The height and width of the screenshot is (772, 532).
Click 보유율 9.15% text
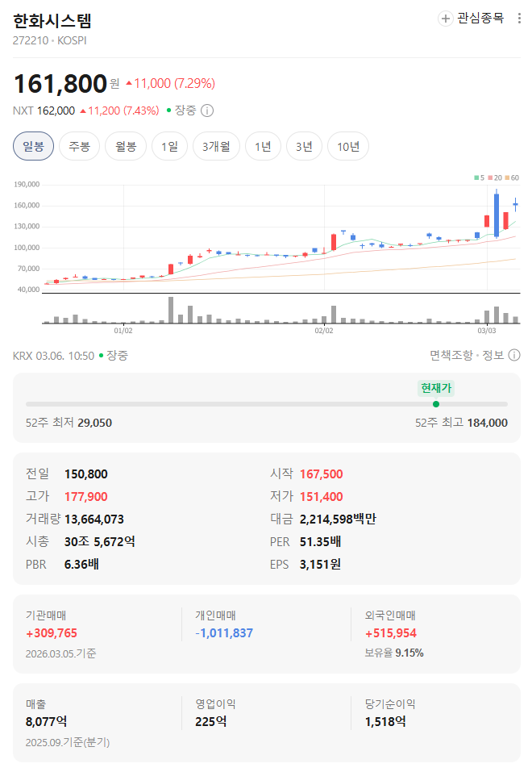pyautogui.click(x=394, y=653)
